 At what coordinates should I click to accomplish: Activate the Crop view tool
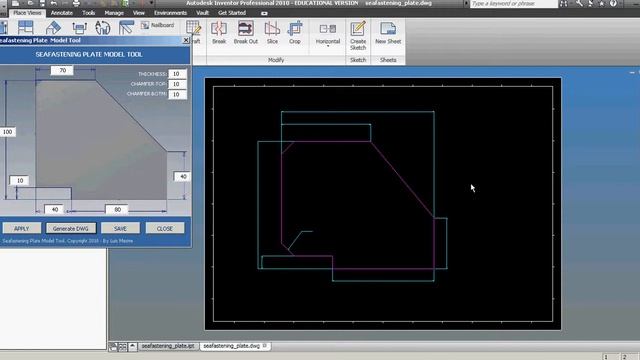click(295, 33)
